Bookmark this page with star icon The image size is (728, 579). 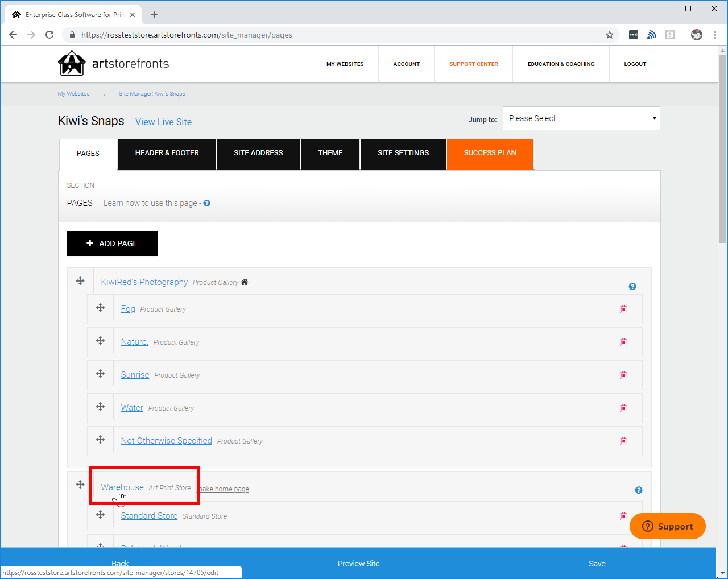pyautogui.click(x=610, y=35)
